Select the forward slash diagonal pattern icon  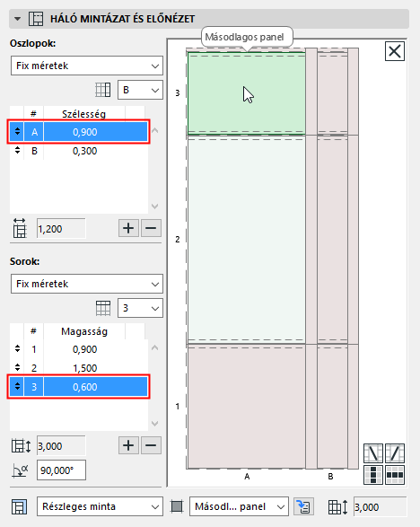tap(395, 453)
